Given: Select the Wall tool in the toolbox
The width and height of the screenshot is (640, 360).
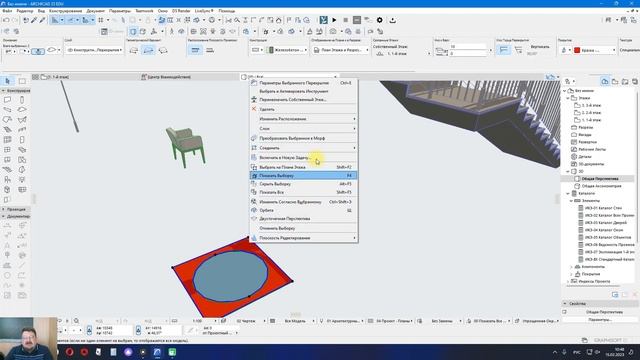Looking at the screenshot, I should pos(7,100).
